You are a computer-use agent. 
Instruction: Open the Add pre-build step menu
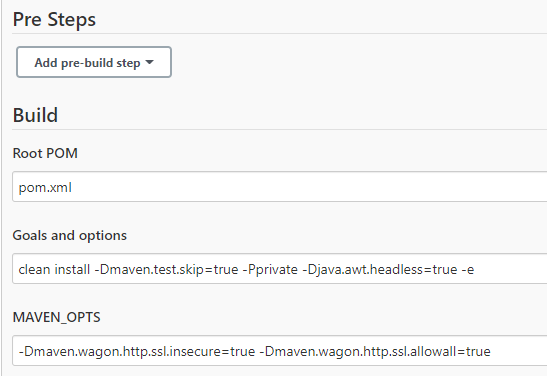(94, 62)
